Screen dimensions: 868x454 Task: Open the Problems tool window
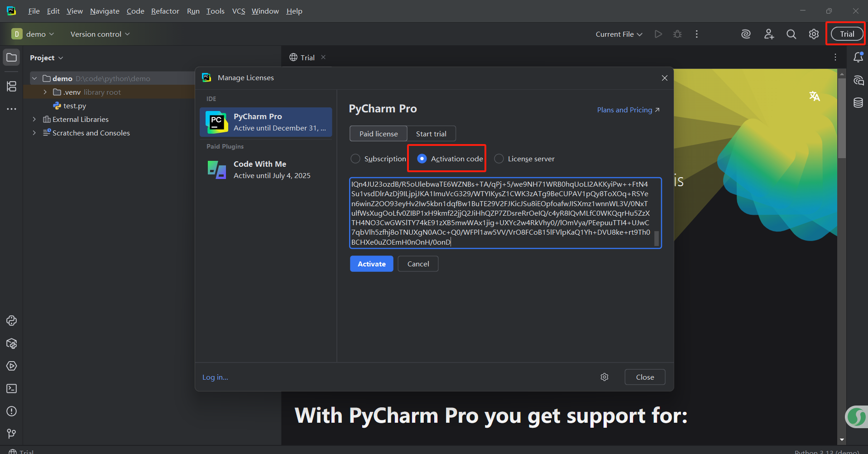coord(12,411)
